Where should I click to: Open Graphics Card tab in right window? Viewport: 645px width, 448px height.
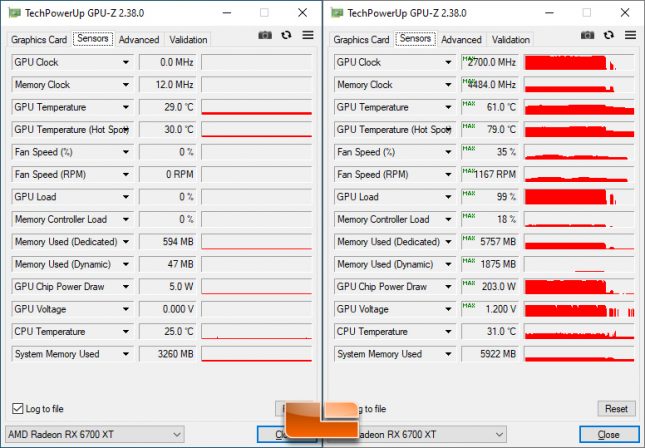[361, 39]
